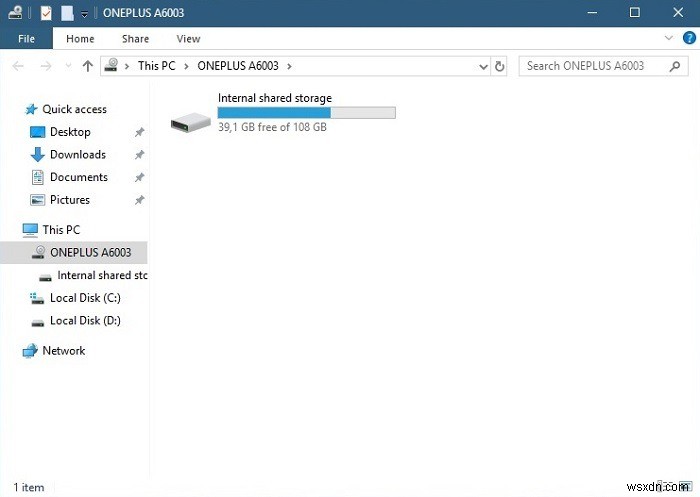Click the Local Disk (C:) drive icon
Viewport: 700px width, 497px height.
click(x=37, y=298)
